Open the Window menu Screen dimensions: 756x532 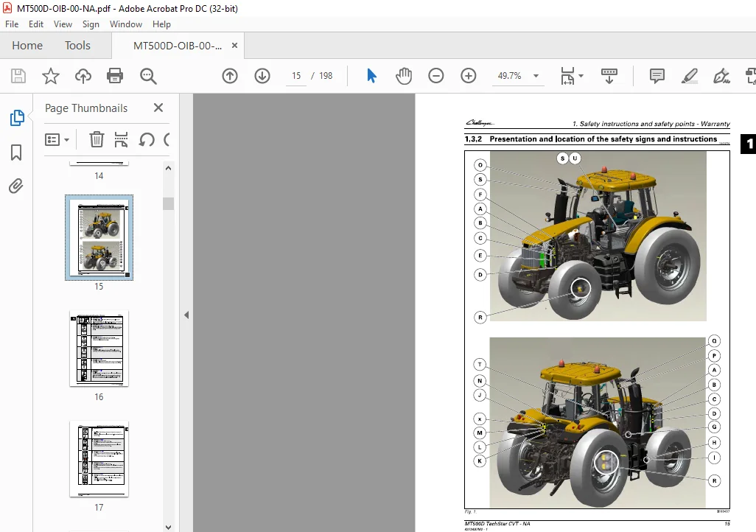tap(126, 24)
